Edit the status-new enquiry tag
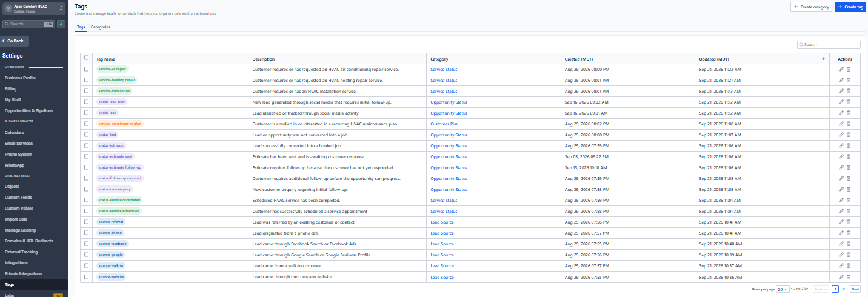 point(841,189)
